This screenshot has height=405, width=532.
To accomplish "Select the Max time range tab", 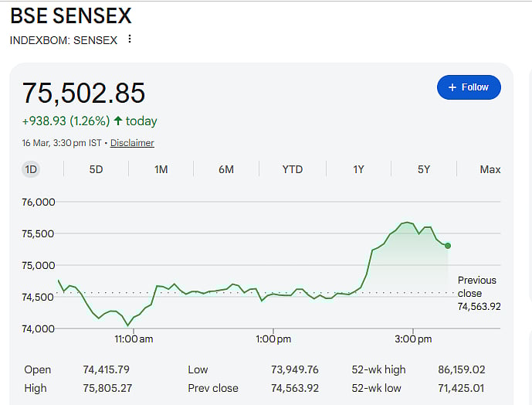I will pyautogui.click(x=490, y=169).
